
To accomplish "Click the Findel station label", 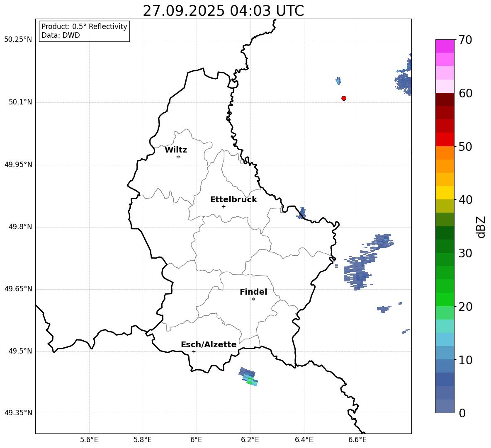I will click(x=253, y=292).
